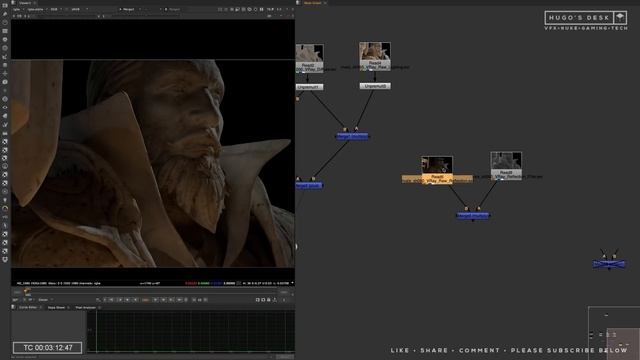Screen dimensions: 640x360
Task: Open the Merge nodes menu in toolbar
Action: (x=5, y=65)
